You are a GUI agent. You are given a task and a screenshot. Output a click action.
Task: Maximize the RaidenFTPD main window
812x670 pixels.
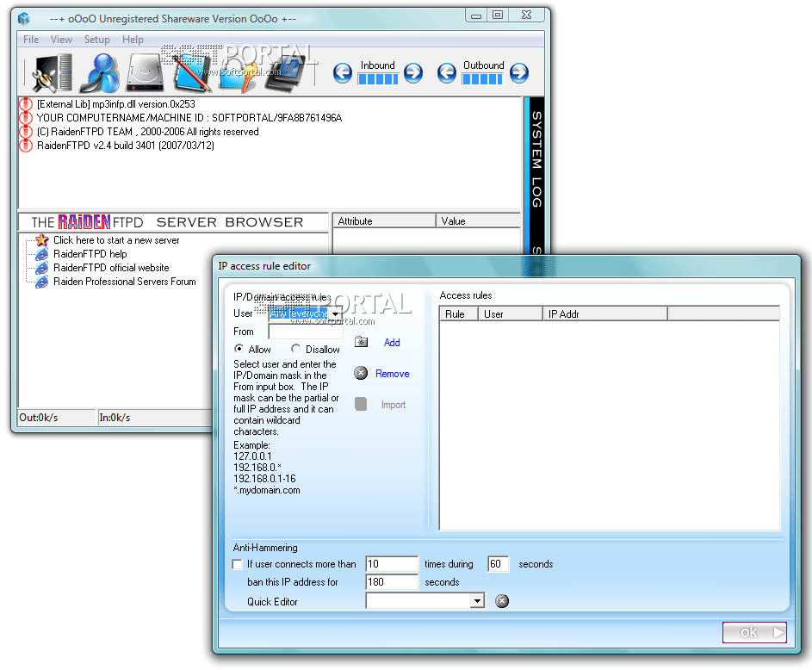498,15
